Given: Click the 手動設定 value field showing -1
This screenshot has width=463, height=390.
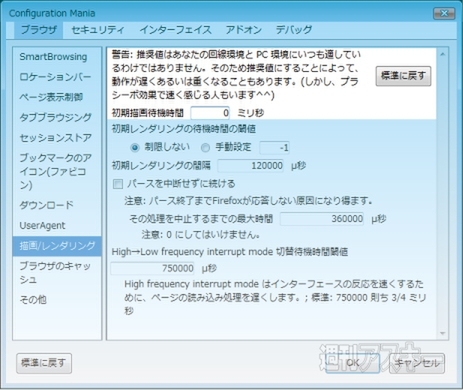Looking at the screenshot, I should [x=274, y=147].
